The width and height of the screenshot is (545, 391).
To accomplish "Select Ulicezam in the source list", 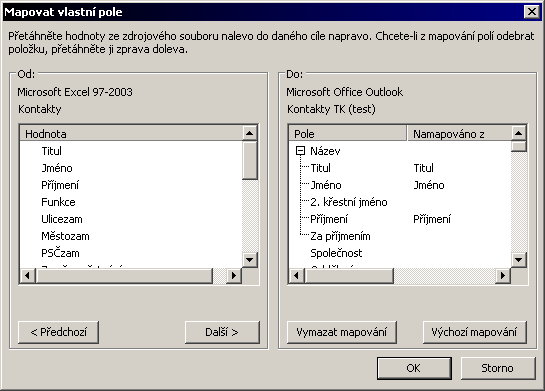I will tap(62, 219).
